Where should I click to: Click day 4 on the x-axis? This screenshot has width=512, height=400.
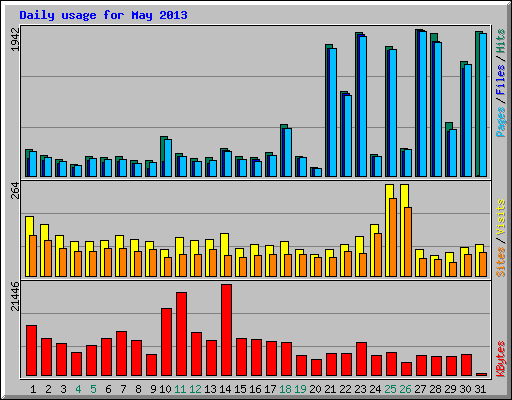pyautogui.click(x=78, y=389)
